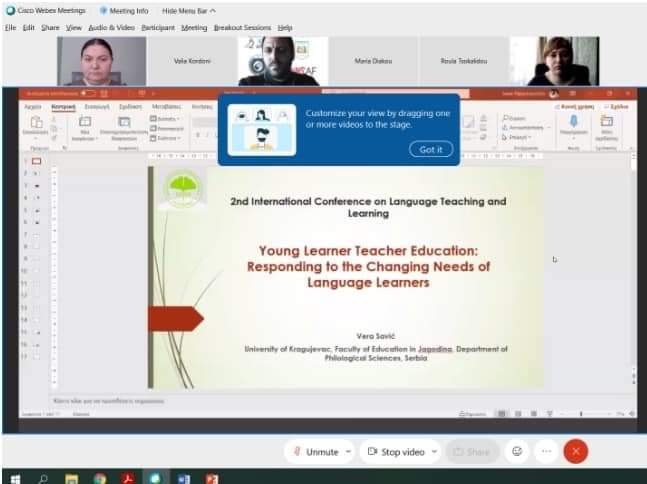Open Adobe Acrobat from the taskbar
The image size is (647, 484).
tap(128, 478)
